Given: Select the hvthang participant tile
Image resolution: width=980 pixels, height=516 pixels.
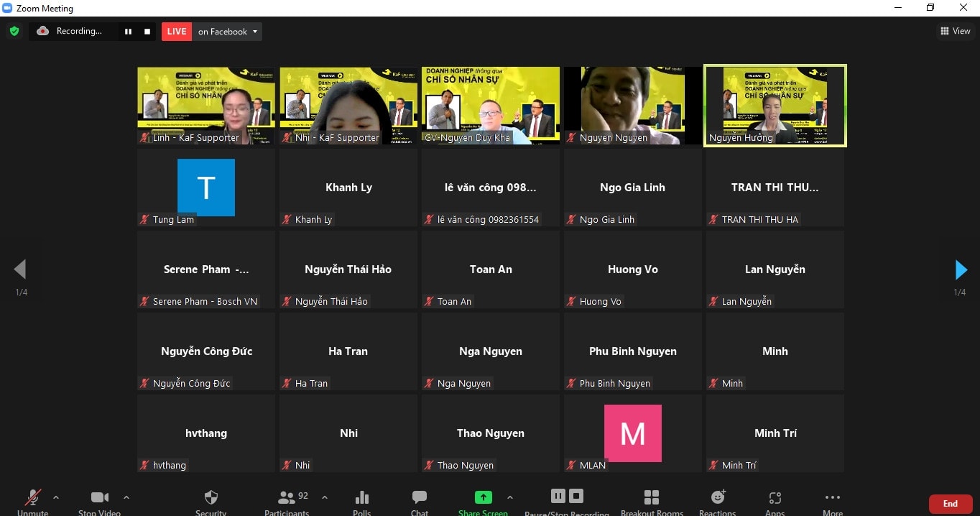Looking at the screenshot, I should pos(206,433).
